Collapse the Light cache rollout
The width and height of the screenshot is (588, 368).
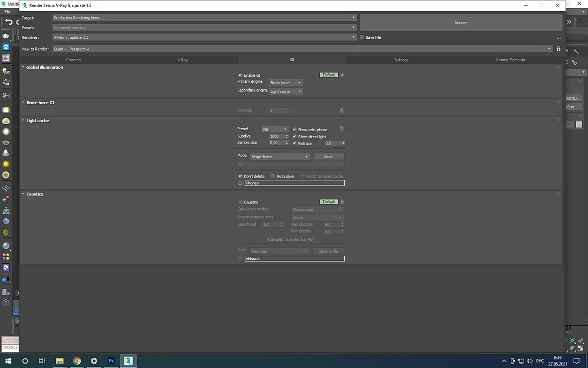point(37,120)
